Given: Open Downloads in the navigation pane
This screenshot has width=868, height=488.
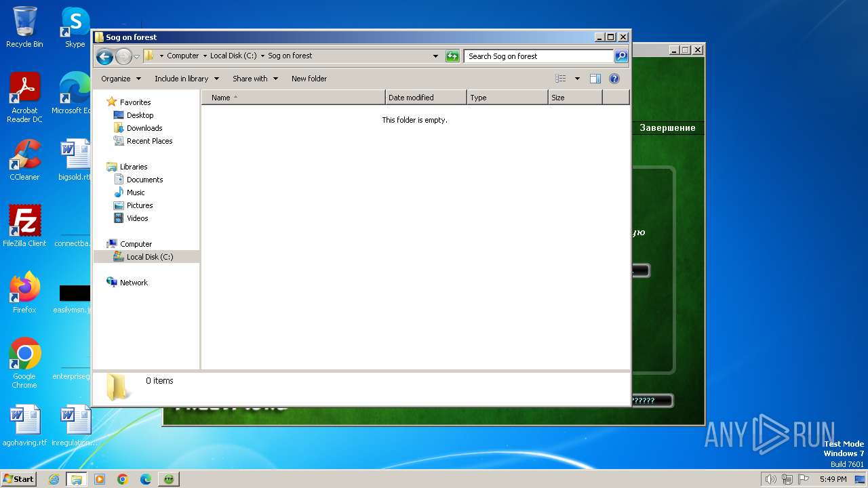Looking at the screenshot, I should coord(144,128).
